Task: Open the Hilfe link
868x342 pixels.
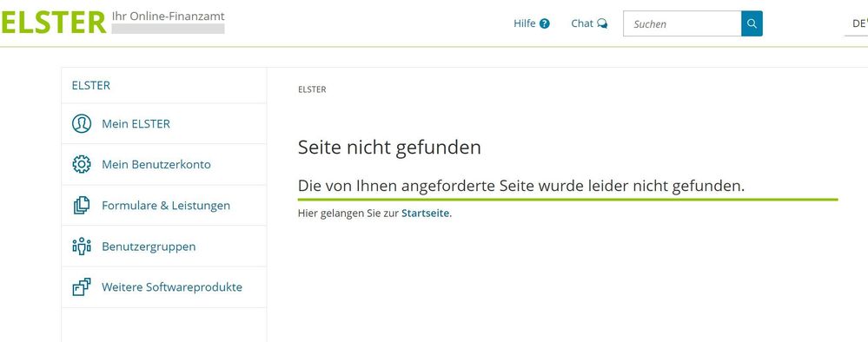Action: [x=532, y=23]
